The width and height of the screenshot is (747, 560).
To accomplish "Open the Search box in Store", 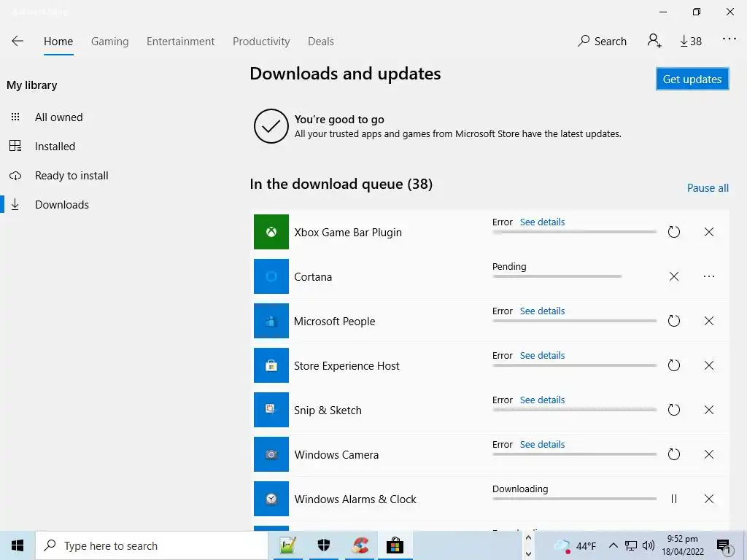I will [x=602, y=42].
